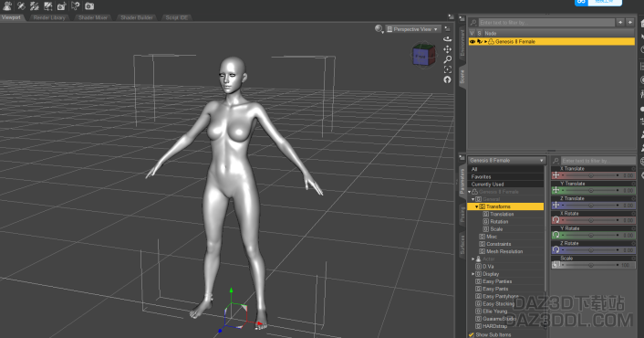The width and height of the screenshot is (644, 338).
Task: Open the Perspective View dropdown
Action: (413, 29)
